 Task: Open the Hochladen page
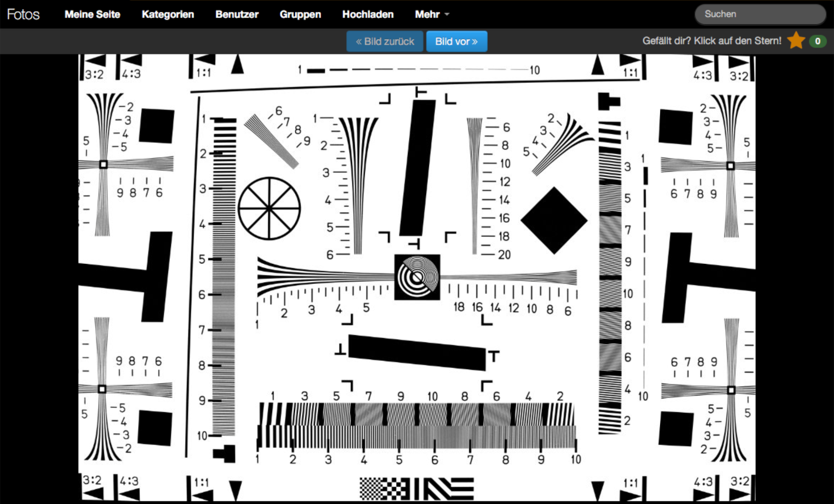click(368, 14)
